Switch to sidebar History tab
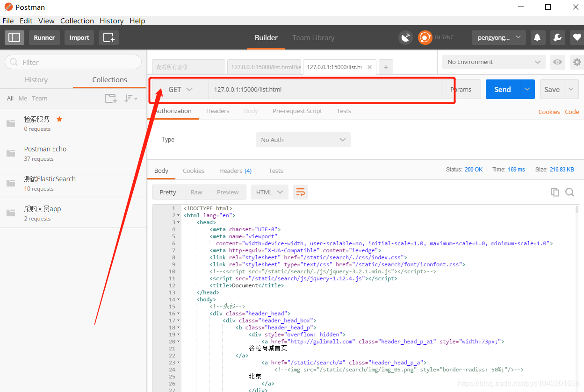This screenshot has width=584, height=392. point(36,80)
